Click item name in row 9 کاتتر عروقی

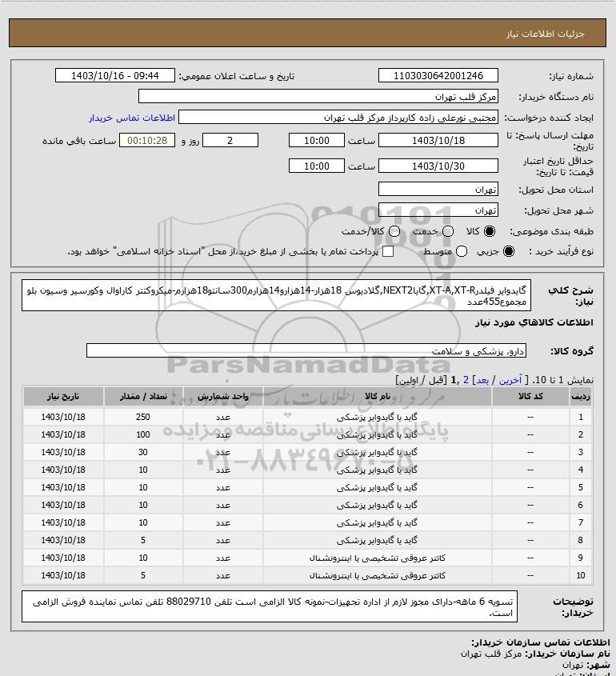[377, 558]
